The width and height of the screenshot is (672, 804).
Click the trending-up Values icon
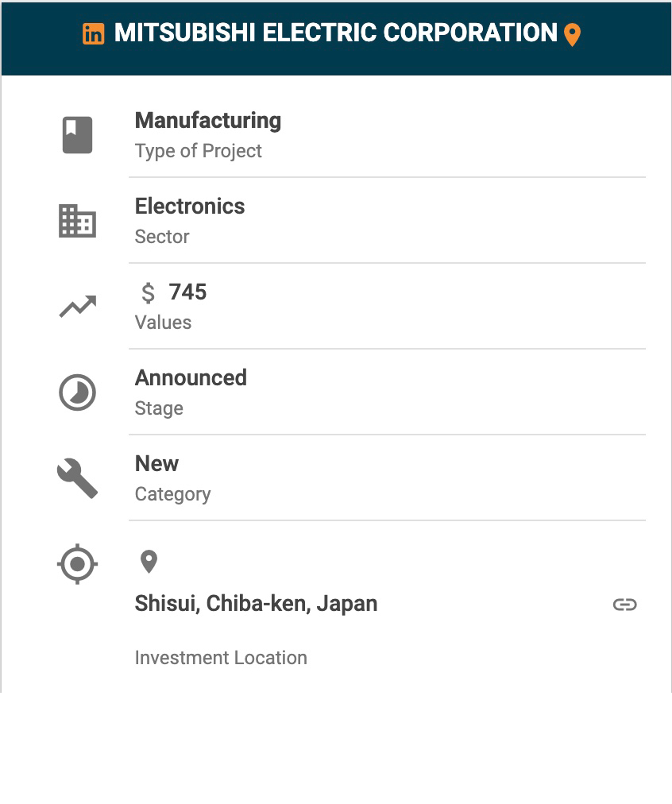[77, 307]
